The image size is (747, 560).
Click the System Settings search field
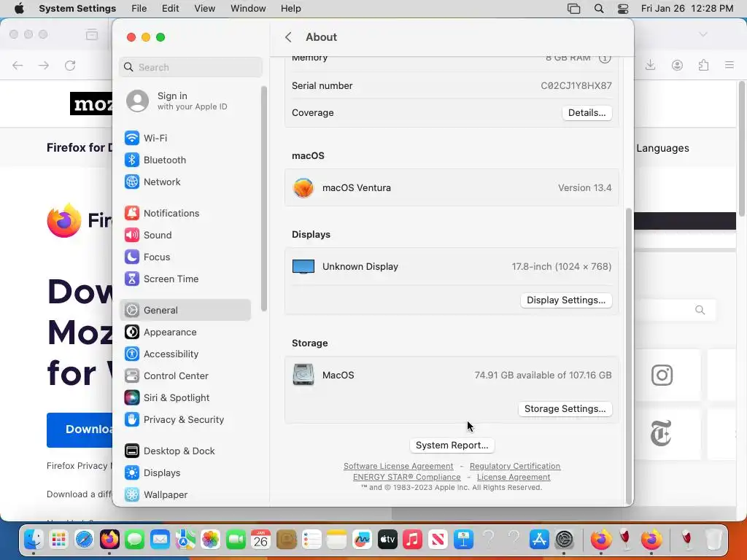(x=190, y=67)
